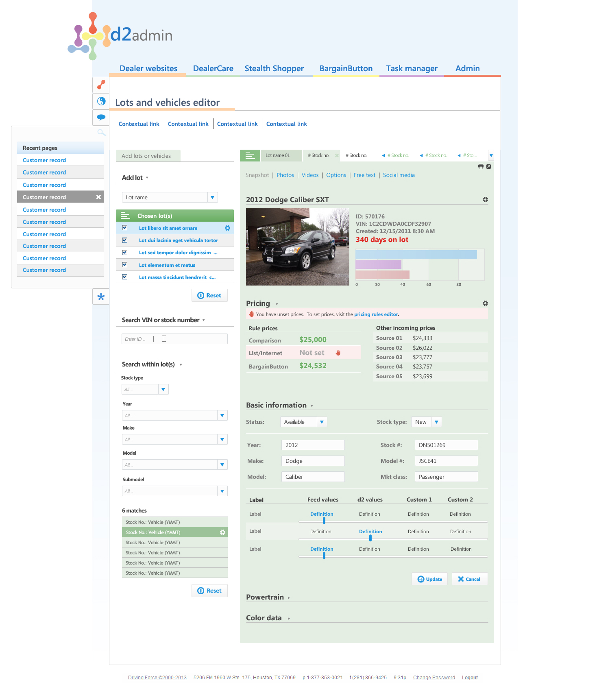The height and width of the screenshot is (700, 610).
Task: Click Reset button below Chosen lots
Action: click(x=209, y=295)
